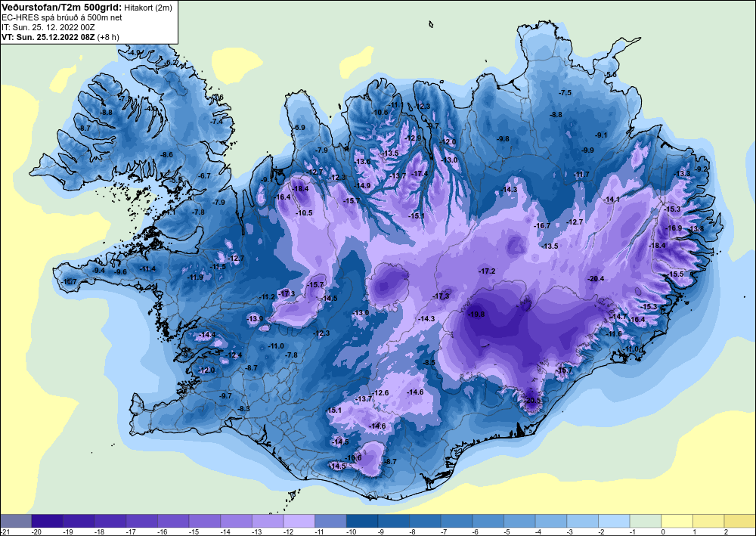Click the -12.9 temperature value in the north

click(414, 138)
